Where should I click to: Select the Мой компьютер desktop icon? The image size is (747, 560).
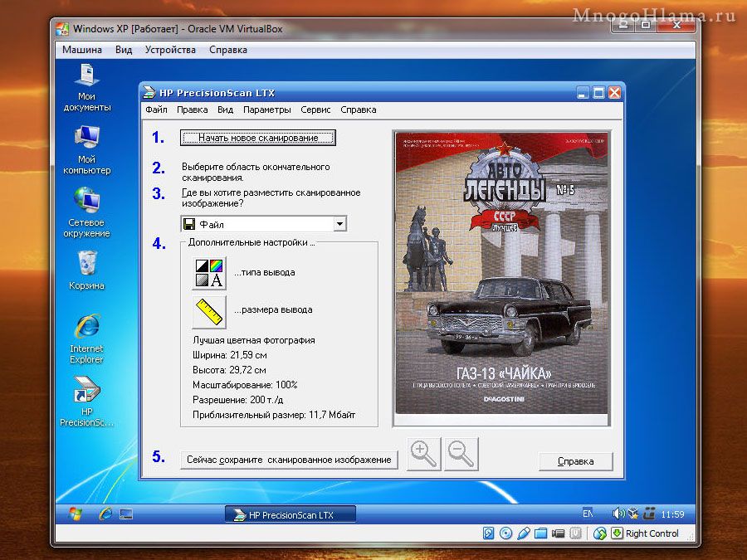[x=86, y=151]
